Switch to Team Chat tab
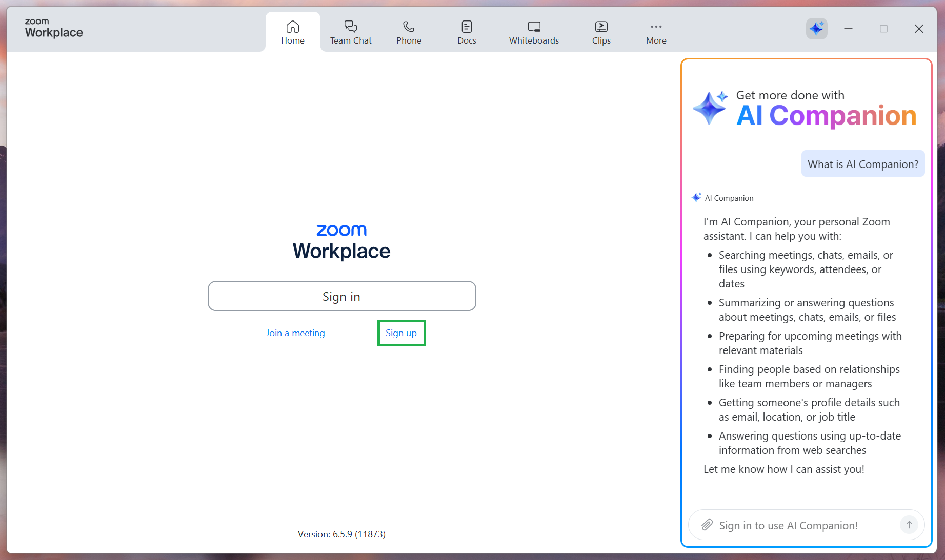Image resolution: width=945 pixels, height=560 pixels. point(351,32)
